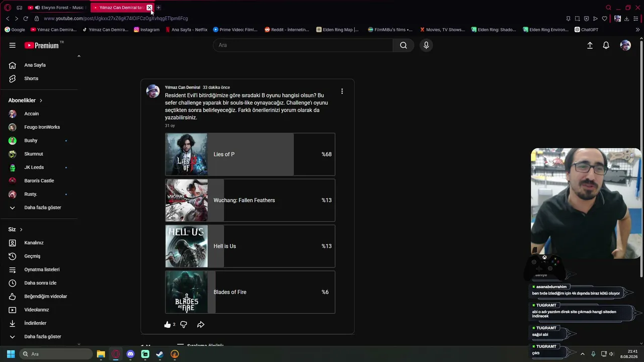Expand the Abonelikler section chevron
This screenshot has width=644, height=362.
[x=41, y=101]
